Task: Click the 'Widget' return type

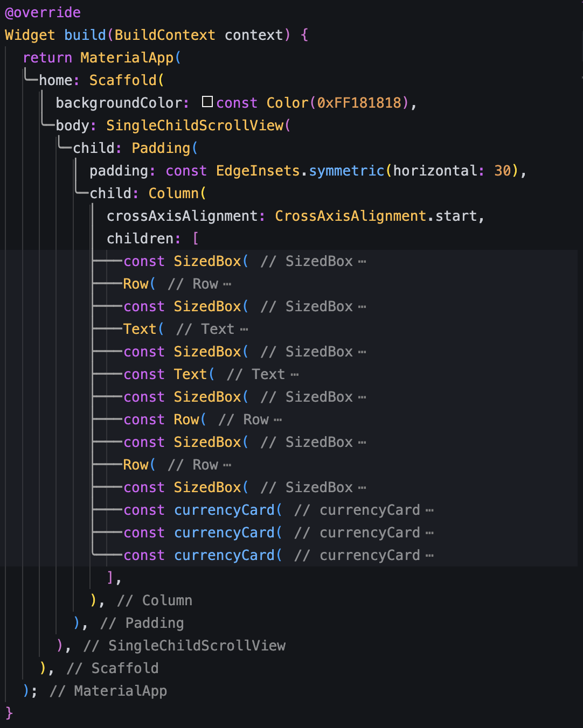Action: pos(30,35)
